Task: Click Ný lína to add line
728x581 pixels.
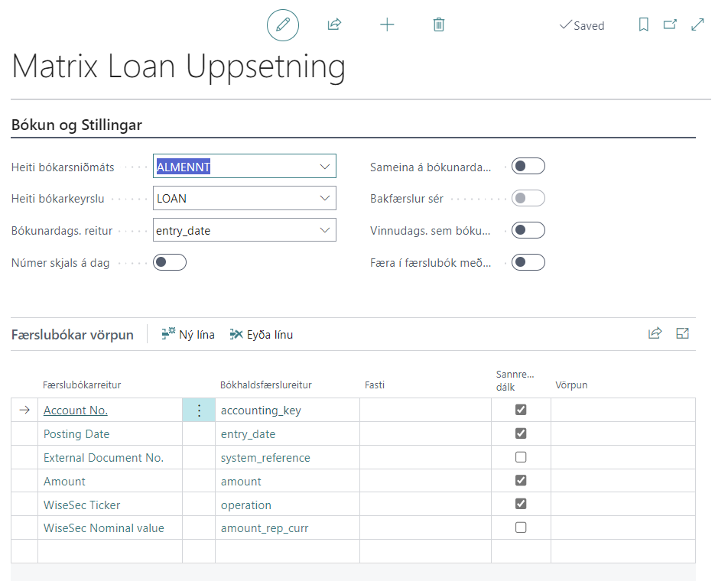Action: coord(188,335)
